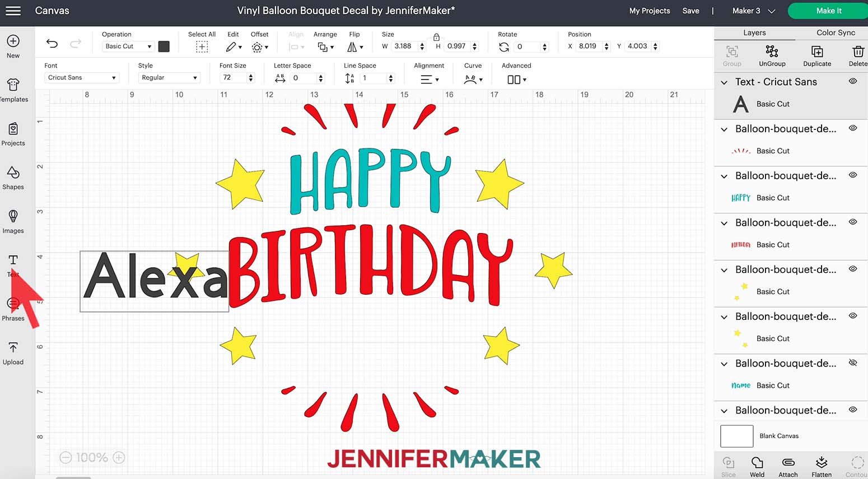Hide the HAPPY layer

pyautogui.click(x=853, y=175)
